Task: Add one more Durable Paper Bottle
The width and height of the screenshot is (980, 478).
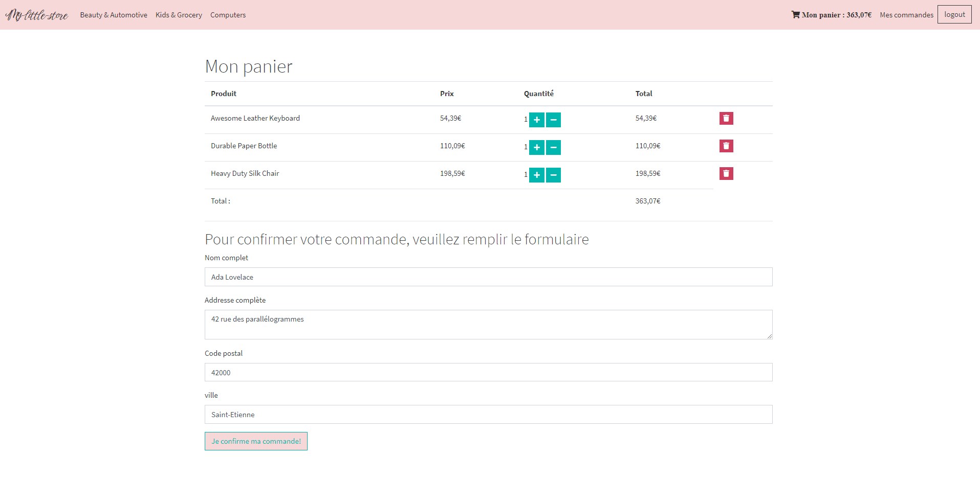Action: [x=536, y=147]
